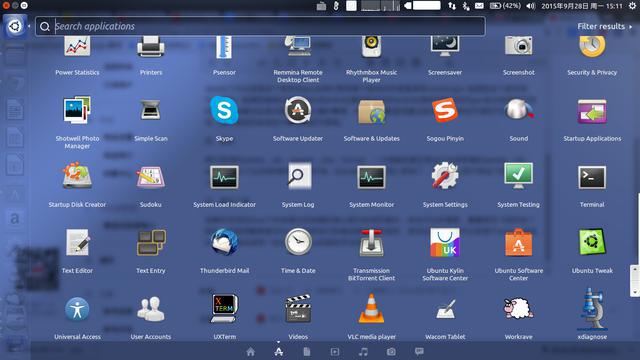Select the Files lens tab
Image resolution: width=640 pixels, height=360 pixels.
(x=307, y=352)
